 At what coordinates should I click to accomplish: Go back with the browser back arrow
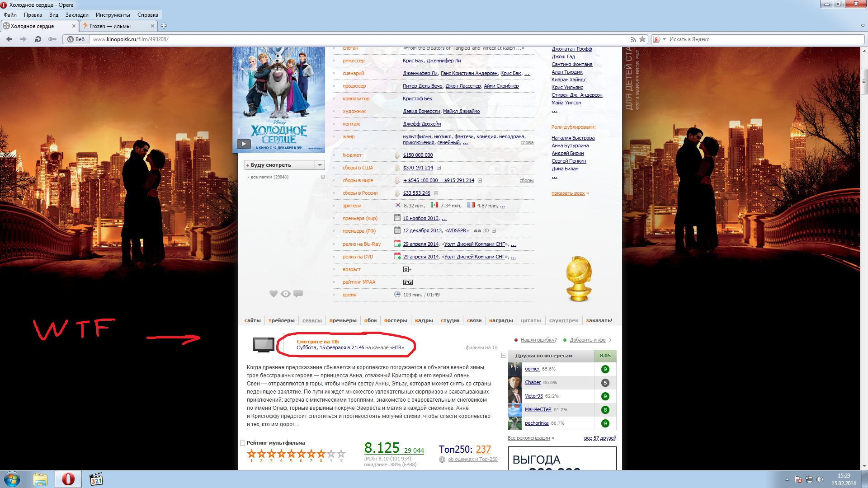[9, 39]
